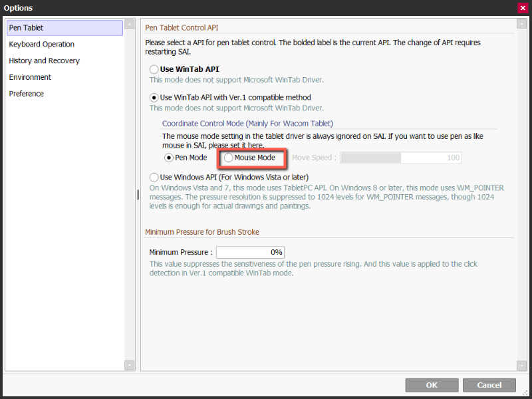Adjust the Move Speed slider
The image size is (532, 399).
(401, 158)
